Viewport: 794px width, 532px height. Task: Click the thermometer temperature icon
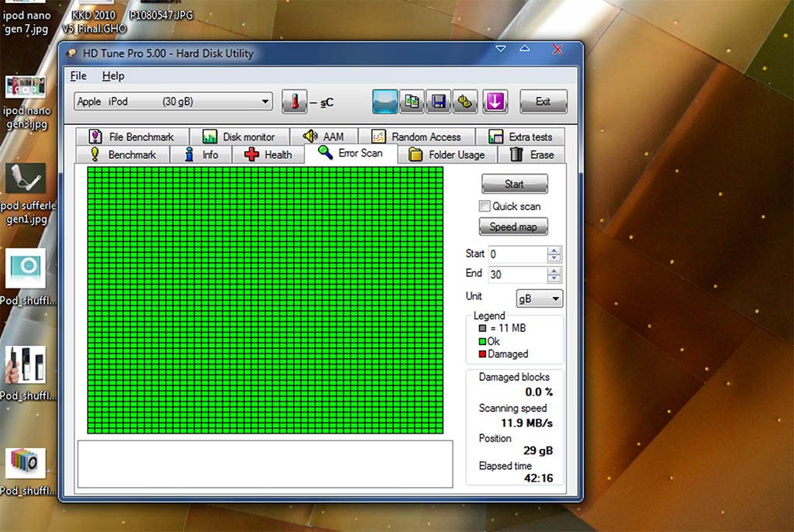click(294, 102)
